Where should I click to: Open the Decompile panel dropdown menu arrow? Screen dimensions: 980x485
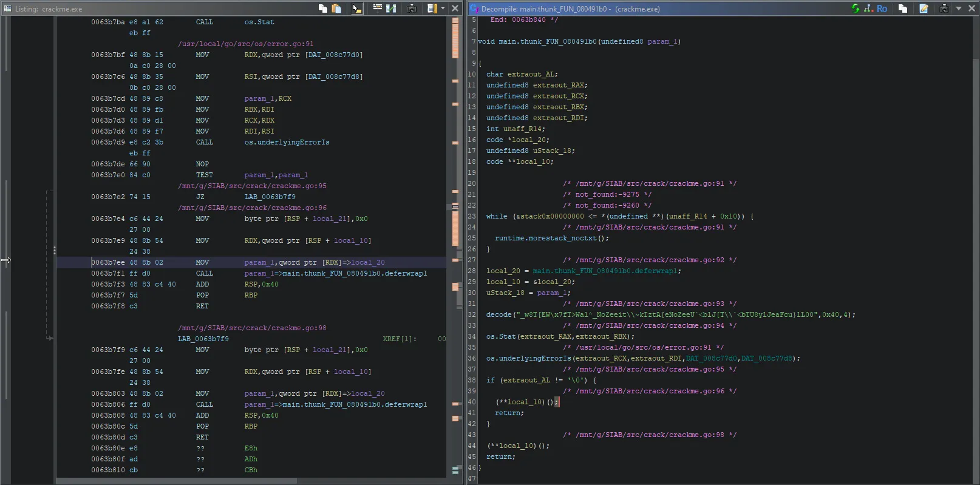pos(959,8)
